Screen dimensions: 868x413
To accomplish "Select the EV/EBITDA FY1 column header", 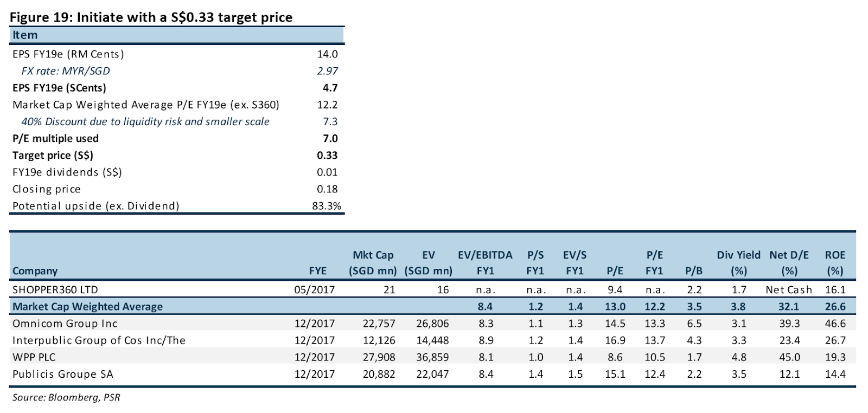I will (485, 263).
